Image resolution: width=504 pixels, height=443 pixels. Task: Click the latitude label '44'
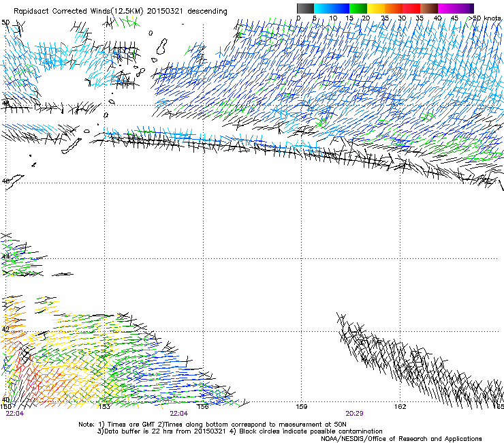point(5,256)
